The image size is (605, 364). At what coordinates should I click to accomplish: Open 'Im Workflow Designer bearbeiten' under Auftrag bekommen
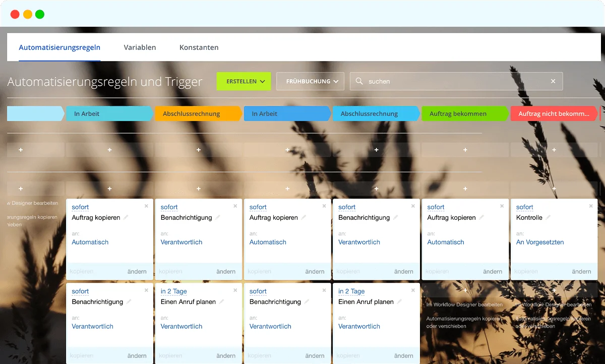(464, 305)
